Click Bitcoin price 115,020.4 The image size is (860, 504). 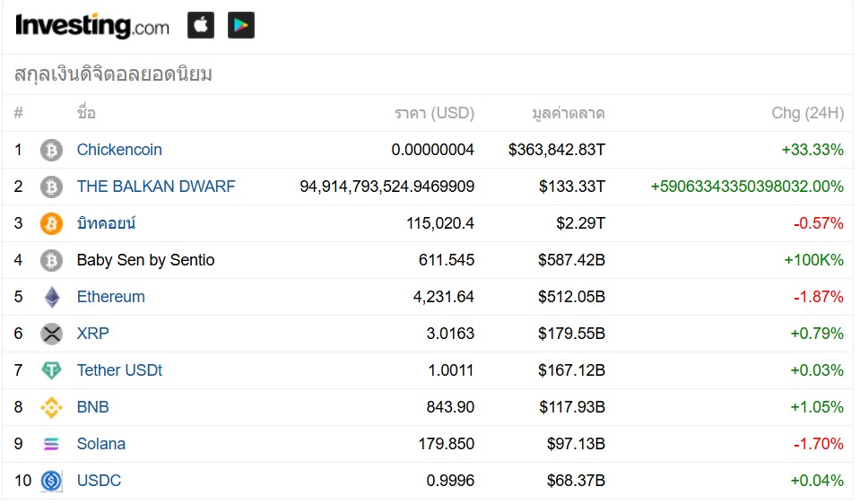[440, 223]
